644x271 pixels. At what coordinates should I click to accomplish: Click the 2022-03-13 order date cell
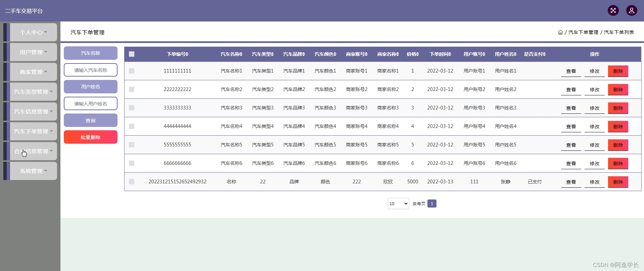click(x=440, y=182)
